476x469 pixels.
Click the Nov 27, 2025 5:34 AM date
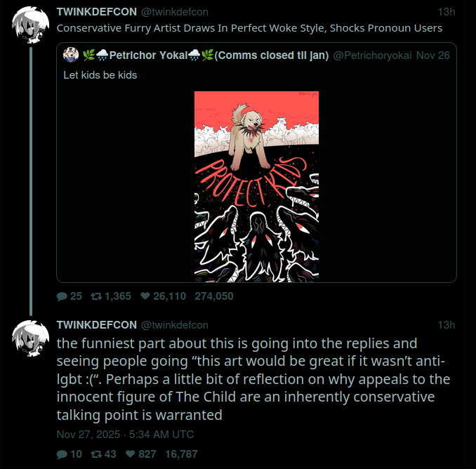125,435
